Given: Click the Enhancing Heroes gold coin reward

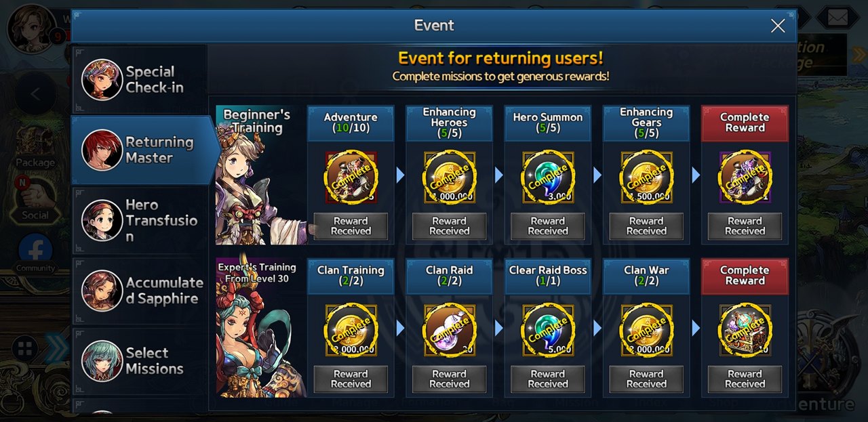Looking at the screenshot, I should tap(449, 177).
